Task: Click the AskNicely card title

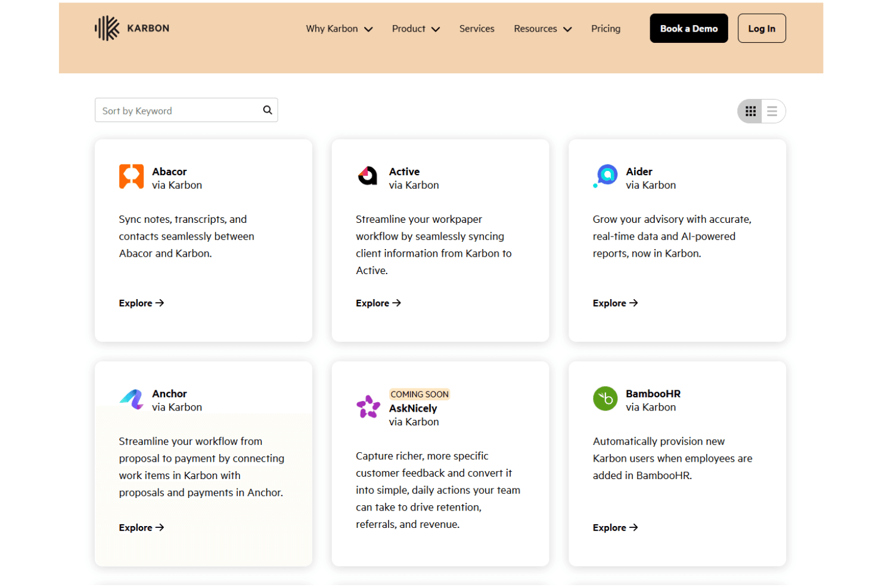Action: point(413,409)
